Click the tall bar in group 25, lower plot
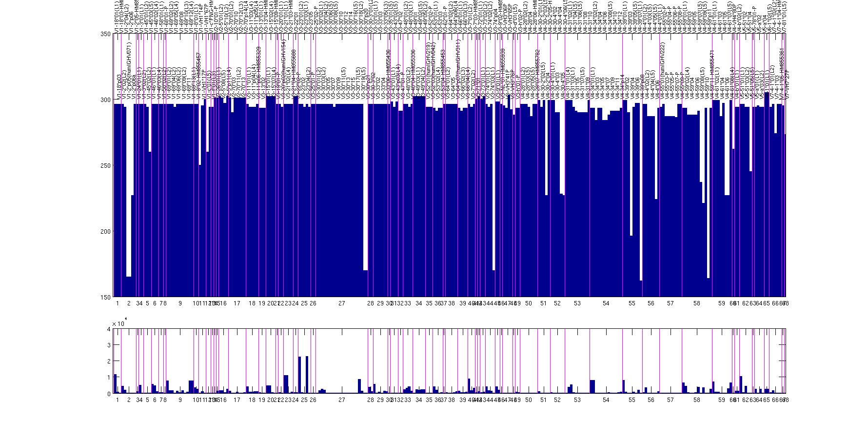 pyautogui.click(x=307, y=375)
